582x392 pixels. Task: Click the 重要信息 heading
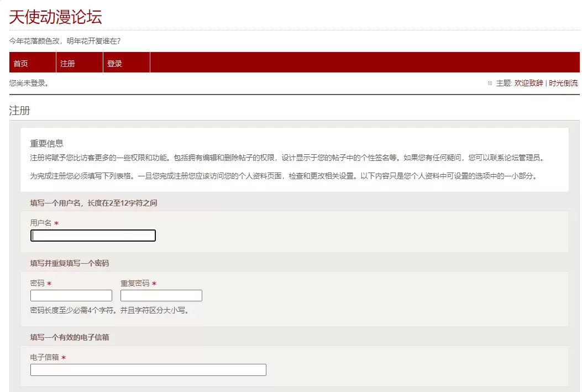point(46,144)
